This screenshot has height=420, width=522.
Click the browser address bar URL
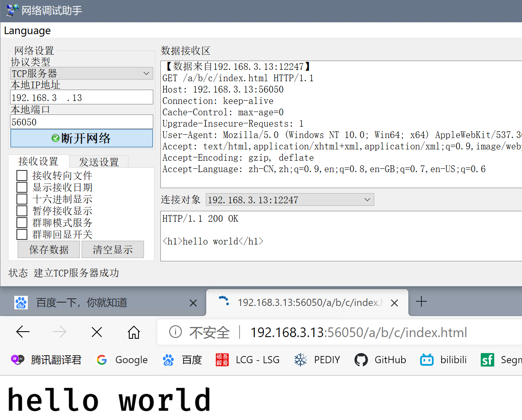359,332
